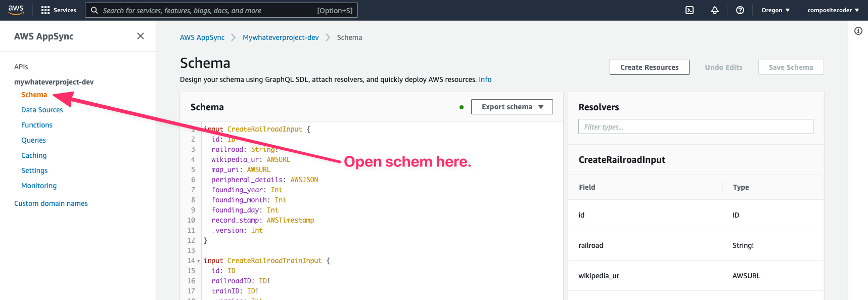This screenshot has width=868, height=300.
Task: Open the Info link
Action: pos(485,79)
